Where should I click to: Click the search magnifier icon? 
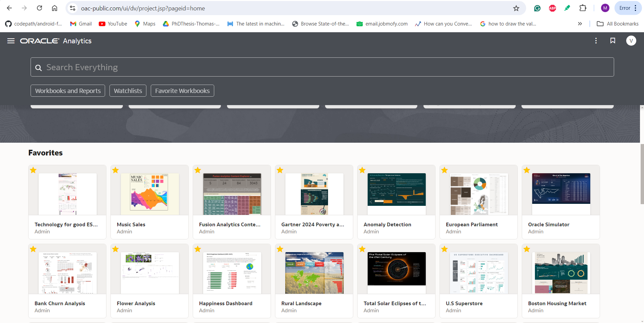[39, 67]
